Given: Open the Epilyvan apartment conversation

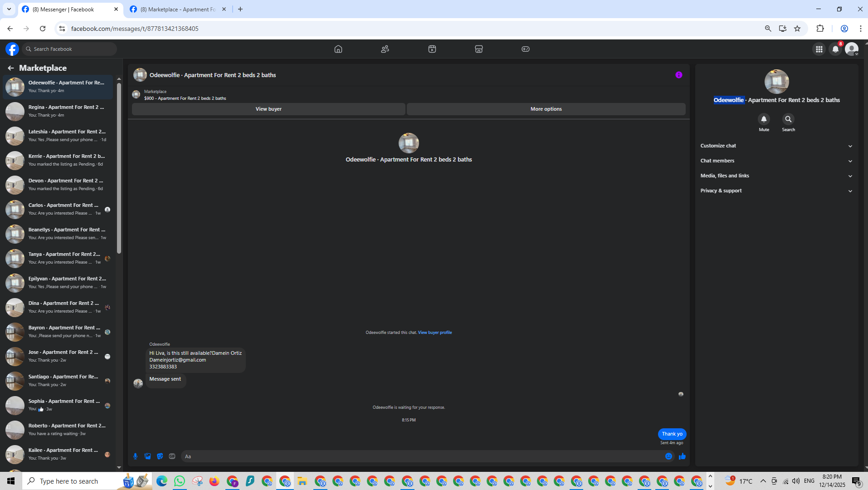Looking at the screenshot, I should coord(58,283).
